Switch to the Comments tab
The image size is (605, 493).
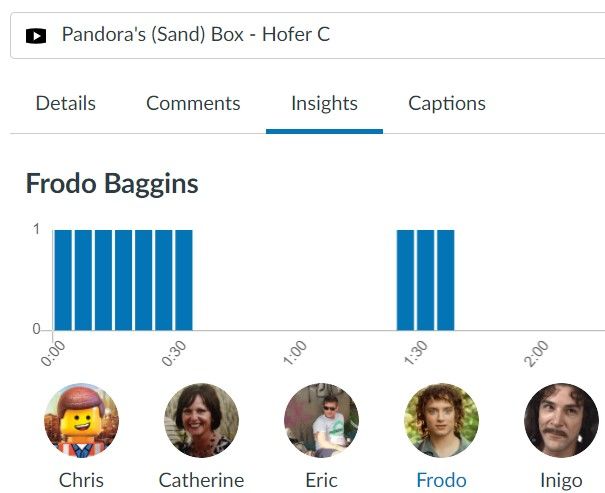pos(193,103)
